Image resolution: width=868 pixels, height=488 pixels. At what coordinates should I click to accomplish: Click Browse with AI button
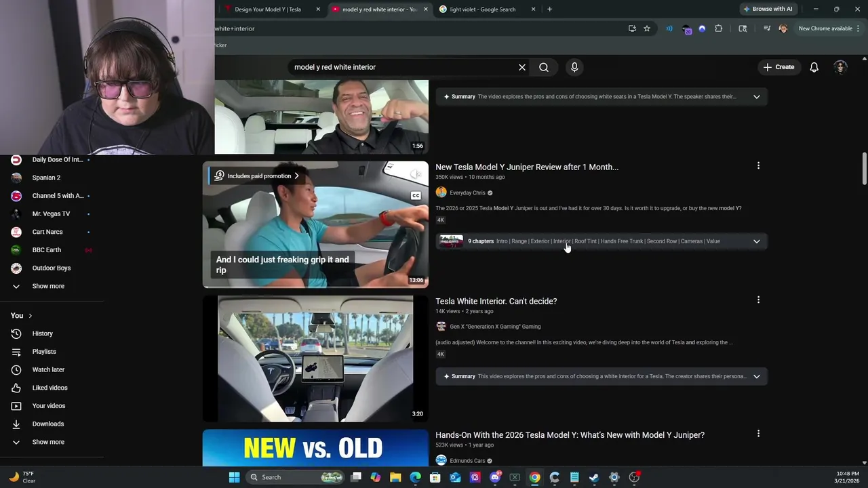pyautogui.click(x=768, y=9)
